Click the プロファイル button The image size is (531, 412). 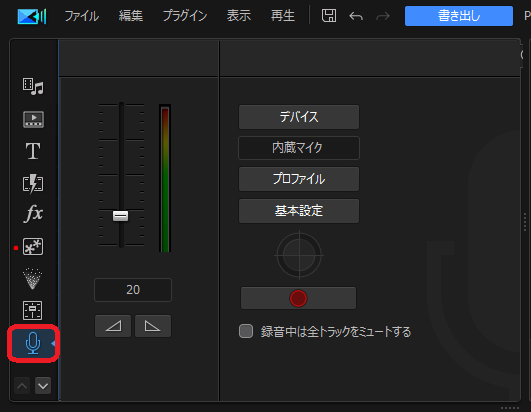click(x=299, y=179)
